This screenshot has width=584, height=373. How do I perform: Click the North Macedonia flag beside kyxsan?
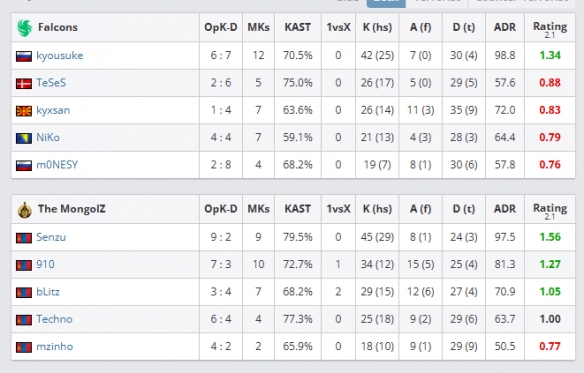pyautogui.click(x=24, y=111)
